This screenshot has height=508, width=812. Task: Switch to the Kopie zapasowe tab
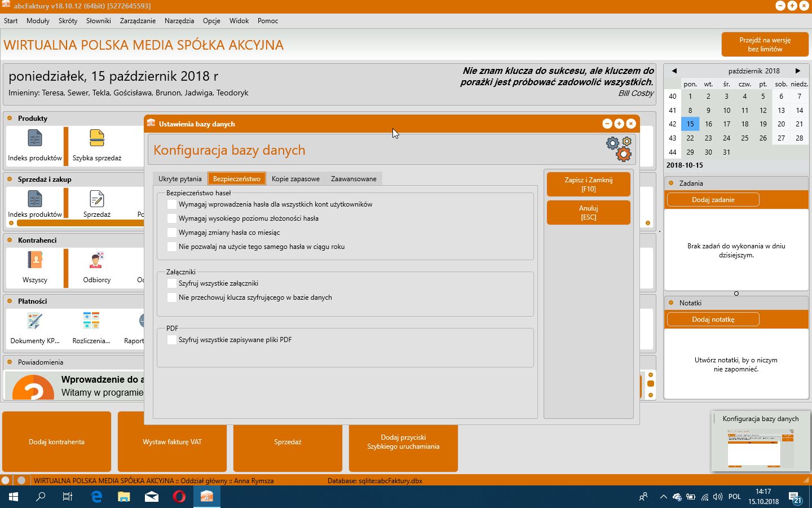[x=295, y=178]
